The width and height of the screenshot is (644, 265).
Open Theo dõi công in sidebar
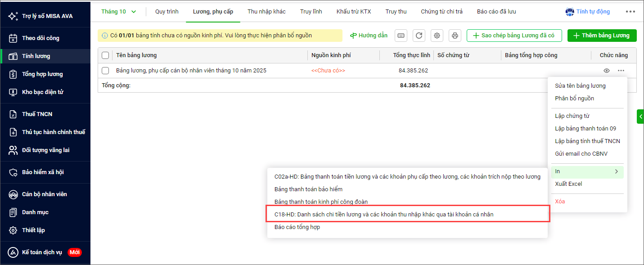41,38
